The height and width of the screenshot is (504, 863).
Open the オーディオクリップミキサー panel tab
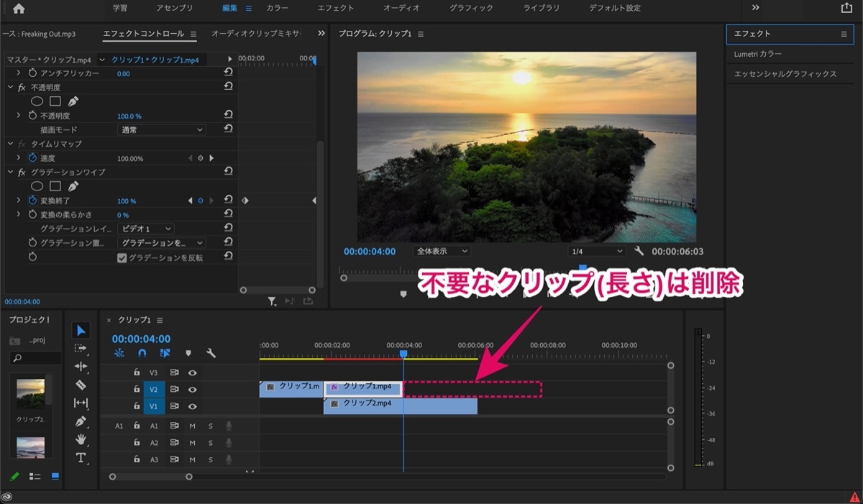256,34
